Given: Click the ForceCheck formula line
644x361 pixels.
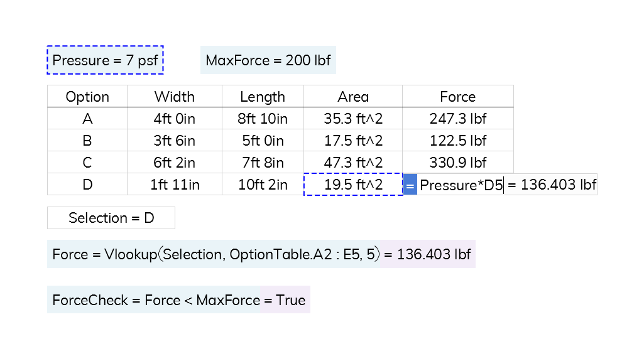Looking at the screenshot, I should 178,299.
